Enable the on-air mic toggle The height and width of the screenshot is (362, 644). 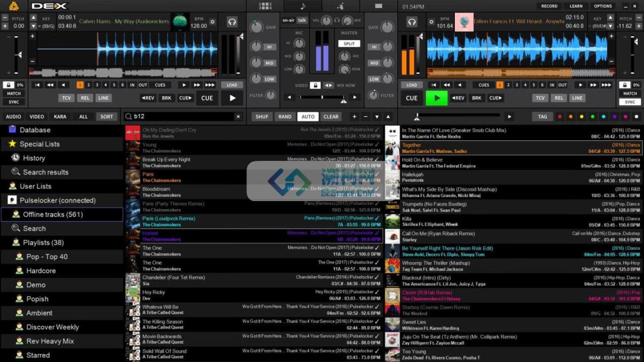coord(288,20)
